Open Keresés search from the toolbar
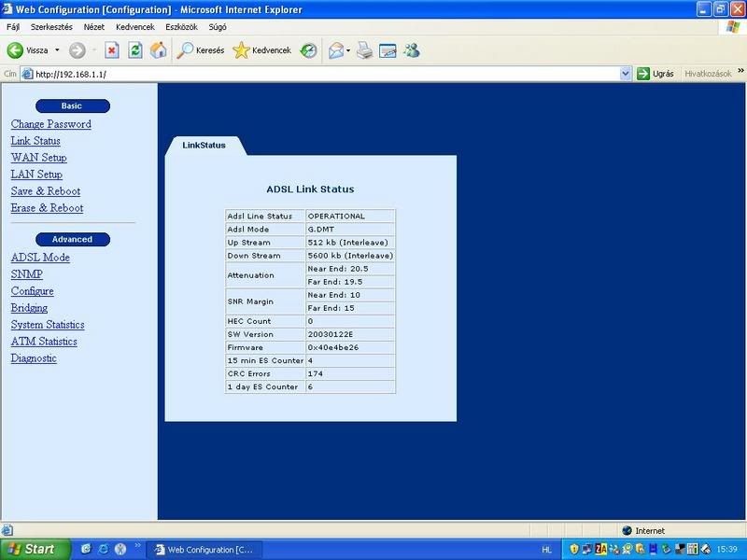747x560 pixels. pyautogui.click(x=201, y=50)
